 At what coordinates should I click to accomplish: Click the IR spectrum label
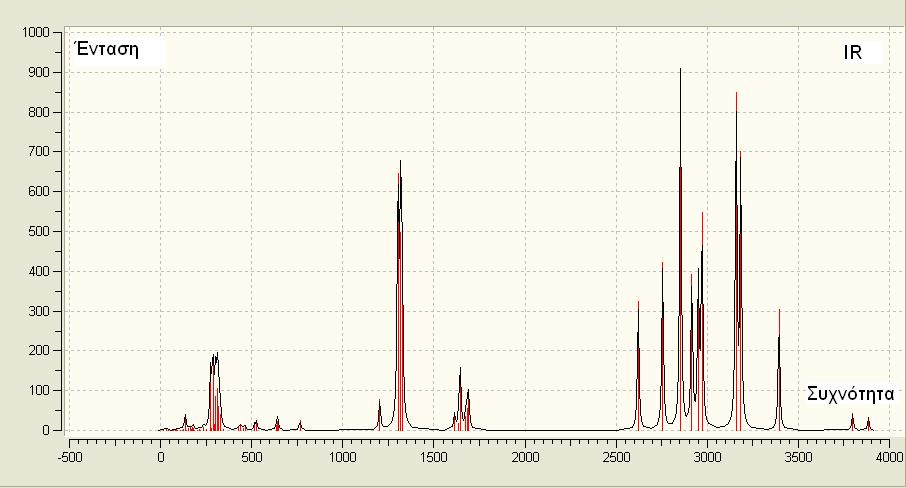852,53
